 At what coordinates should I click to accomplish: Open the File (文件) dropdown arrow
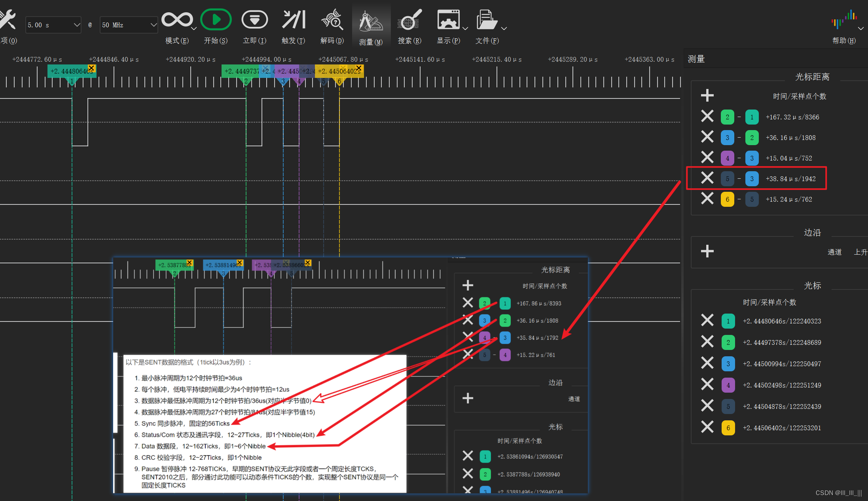coord(504,28)
